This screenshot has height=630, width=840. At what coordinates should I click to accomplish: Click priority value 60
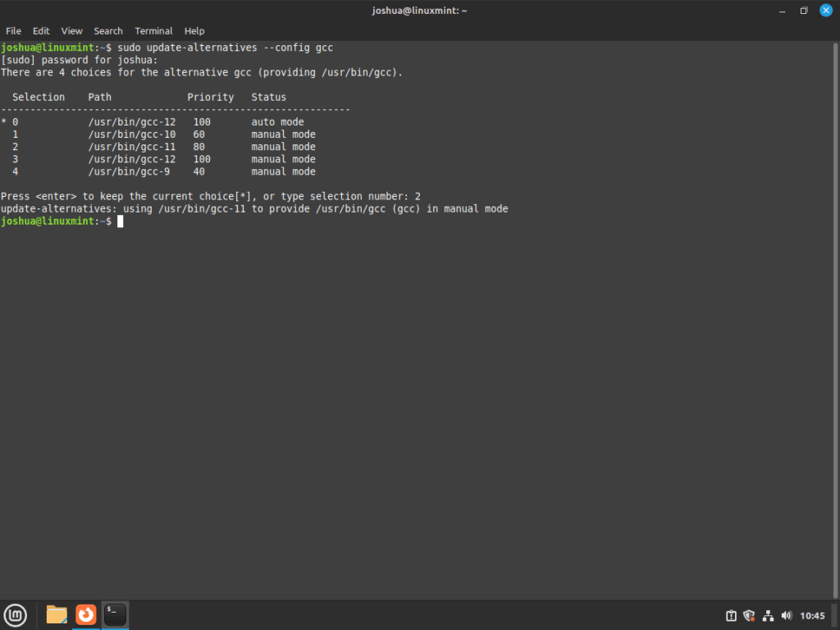(x=199, y=135)
